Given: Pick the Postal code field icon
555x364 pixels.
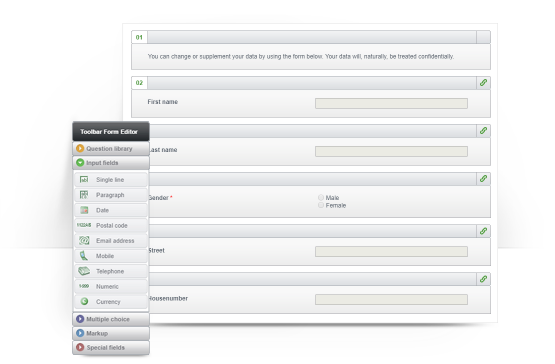Looking at the screenshot, I should click(84, 225).
